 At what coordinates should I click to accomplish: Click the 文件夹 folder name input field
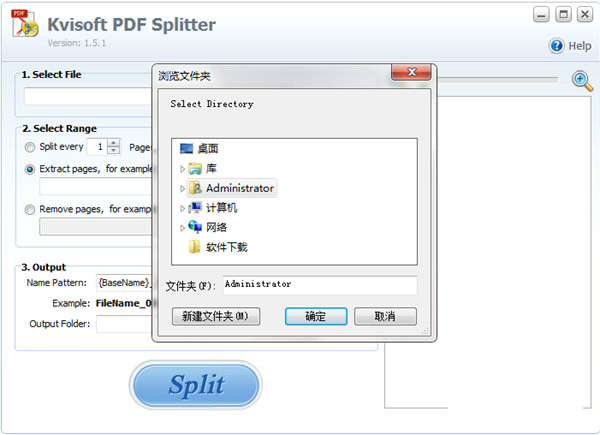[320, 285]
